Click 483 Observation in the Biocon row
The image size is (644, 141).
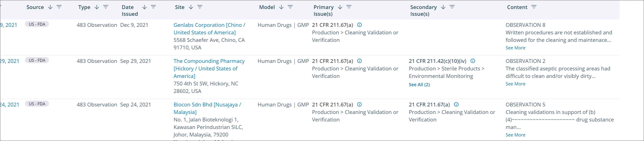point(97,105)
